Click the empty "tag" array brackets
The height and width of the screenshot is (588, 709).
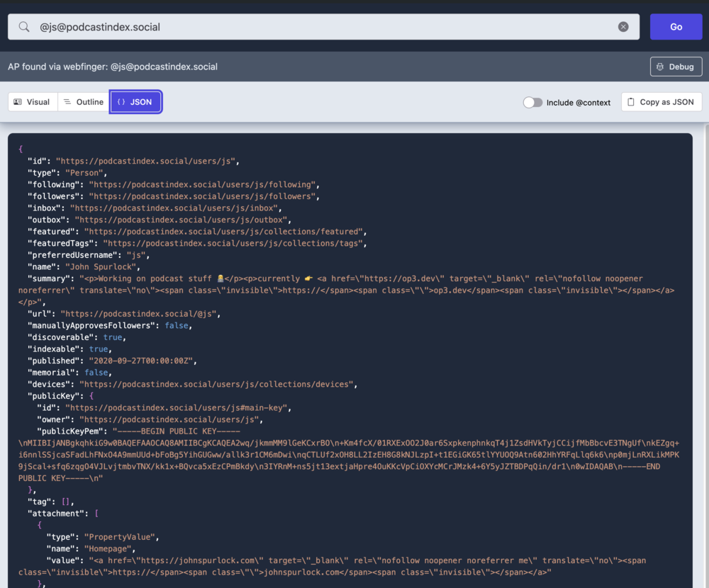click(67, 502)
